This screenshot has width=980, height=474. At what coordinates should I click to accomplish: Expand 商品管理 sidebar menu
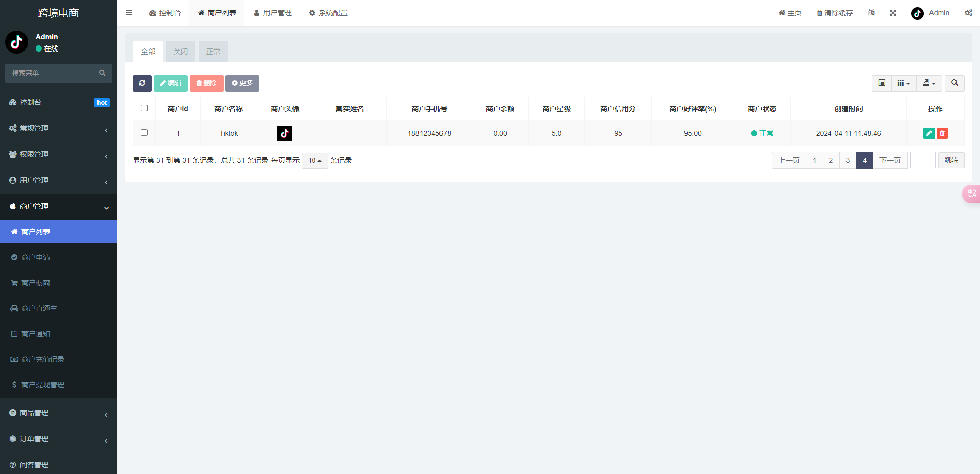tap(59, 413)
